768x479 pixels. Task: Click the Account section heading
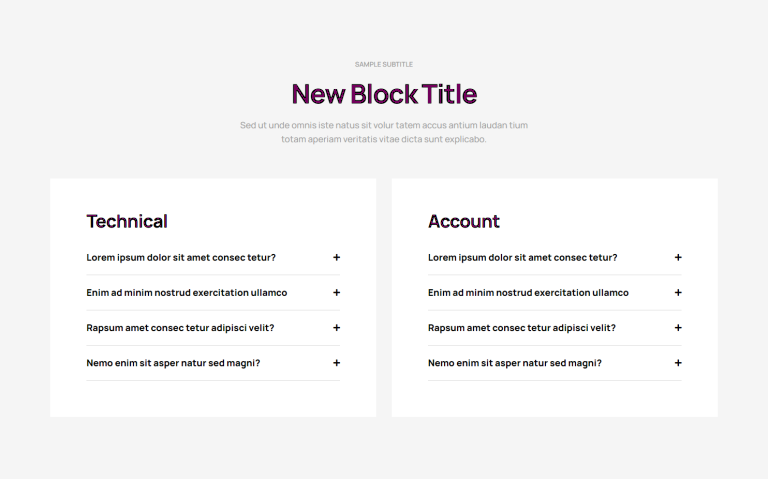pyautogui.click(x=464, y=221)
